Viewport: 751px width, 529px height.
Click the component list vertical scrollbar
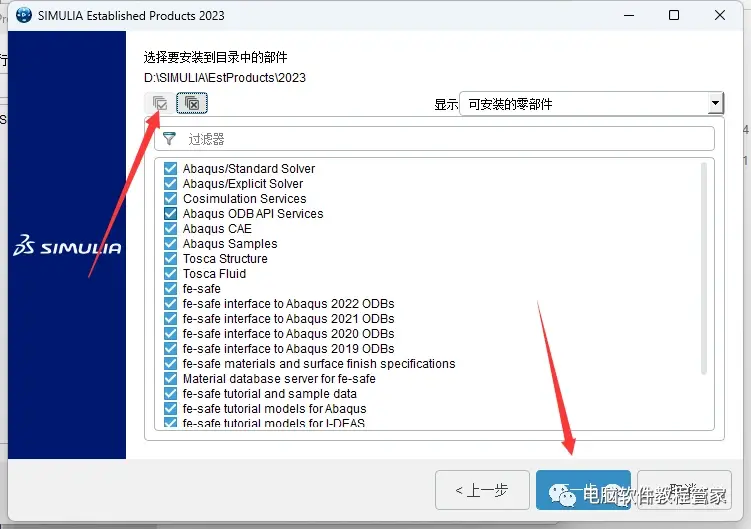704,268
